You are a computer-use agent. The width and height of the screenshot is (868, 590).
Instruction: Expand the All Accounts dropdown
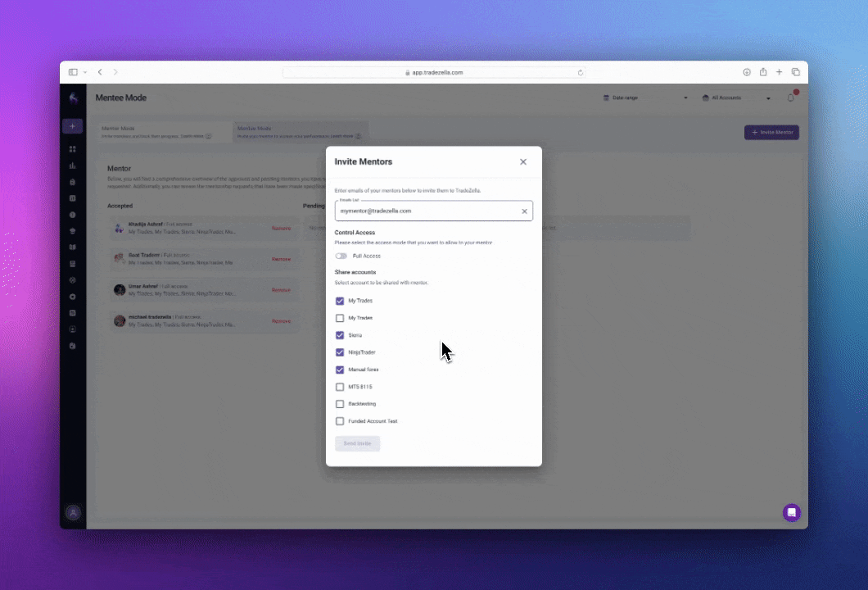(x=737, y=98)
